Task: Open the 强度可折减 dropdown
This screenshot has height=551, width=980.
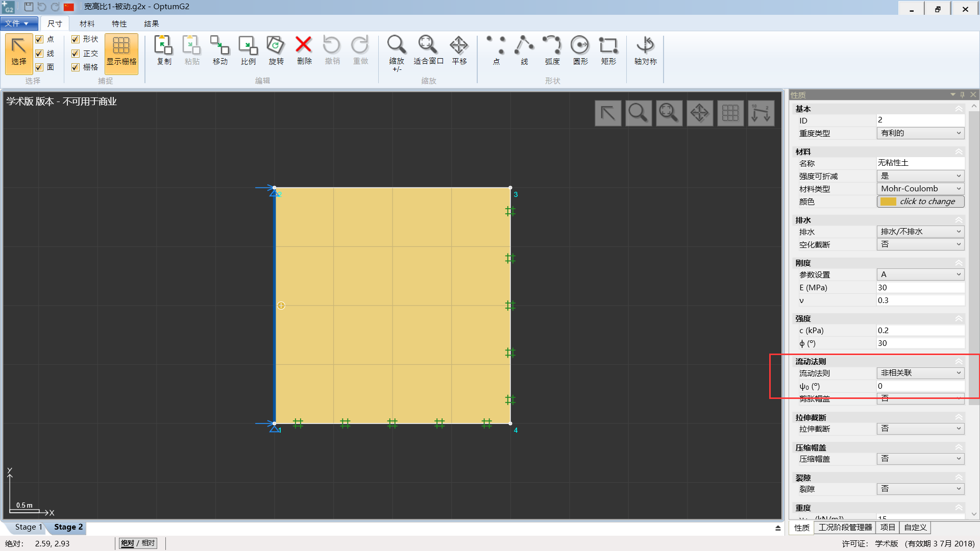Action: pos(920,176)
